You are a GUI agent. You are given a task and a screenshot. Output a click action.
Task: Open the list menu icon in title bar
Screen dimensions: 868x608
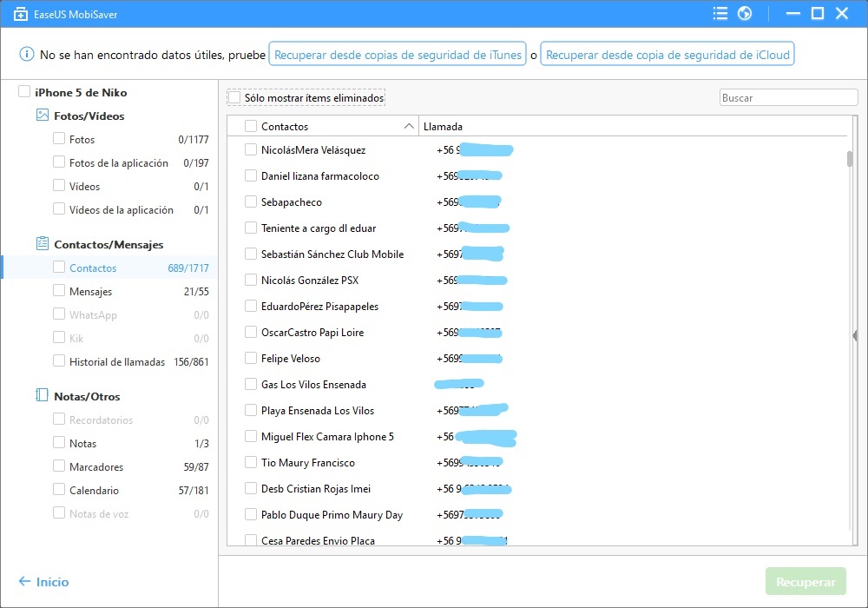pos(720,13)
